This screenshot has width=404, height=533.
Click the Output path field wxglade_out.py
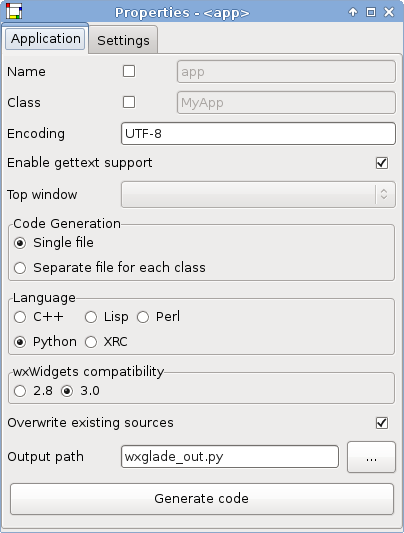pyautogui.click(x=230, y=457)
